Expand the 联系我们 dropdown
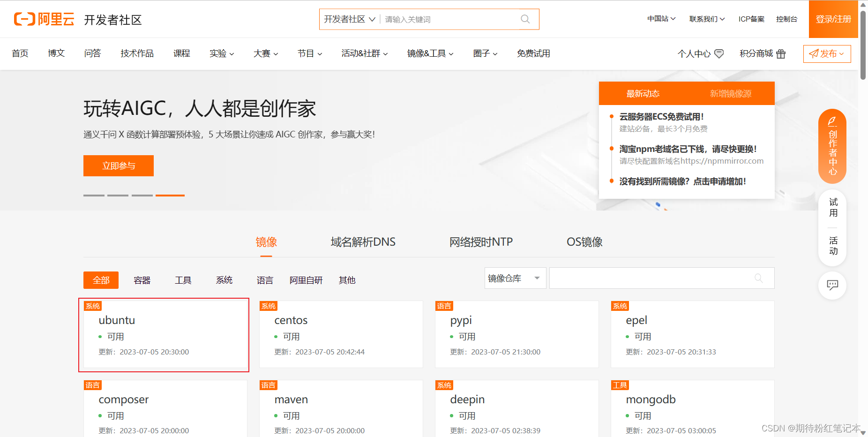868x437 pixels. (x=707, y=19)
